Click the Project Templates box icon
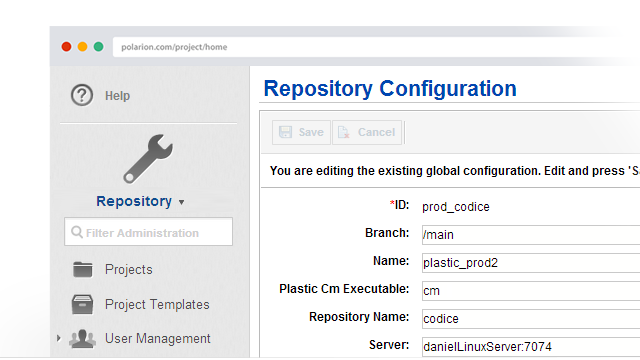The height and width of the screenshot is (360, 640). tap(82, 304)
